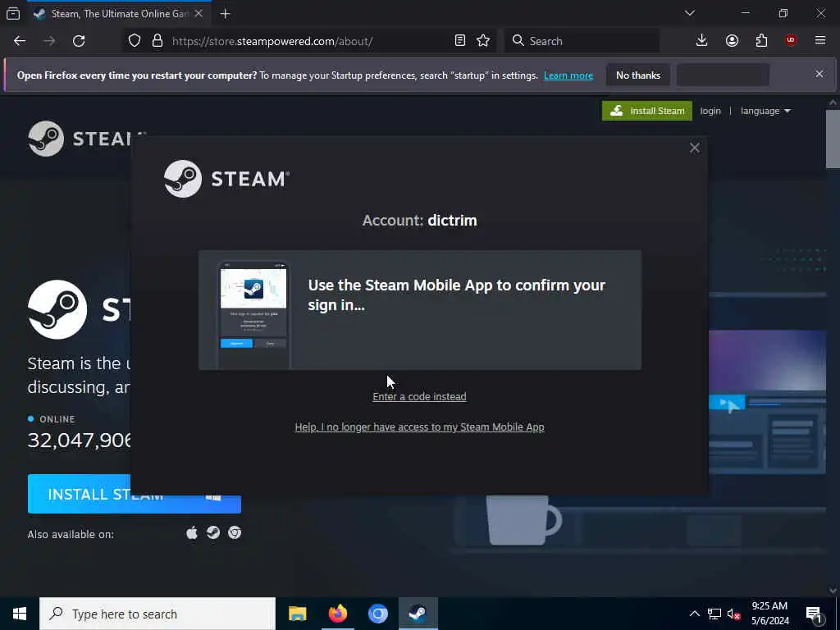
Task: Click the Steam logo in dialog
Action: (x=226, y=179)
